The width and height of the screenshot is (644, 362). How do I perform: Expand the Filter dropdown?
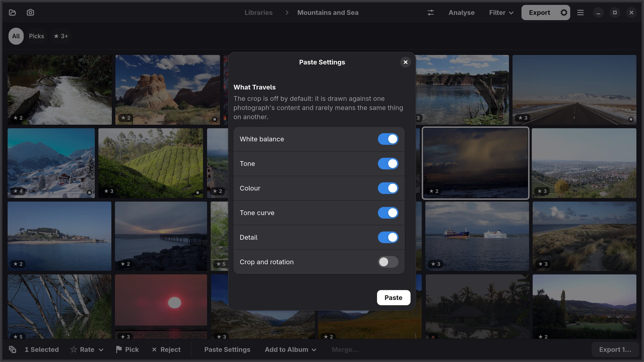pyautogui.click(x=501, y=13)
